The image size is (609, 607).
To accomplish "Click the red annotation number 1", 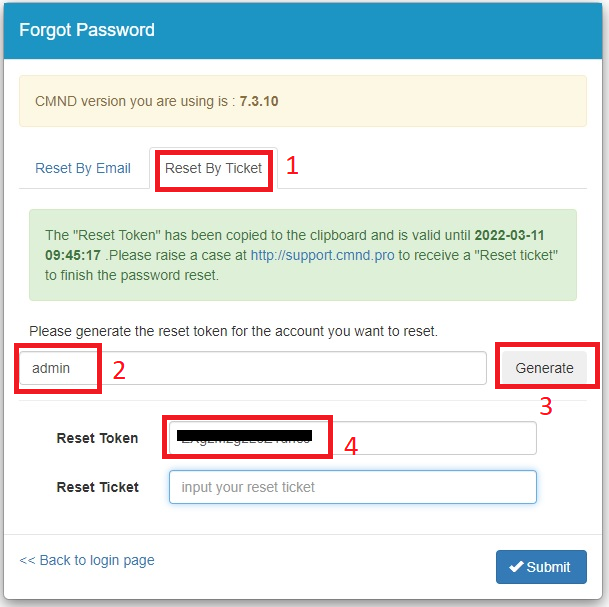I will [292, 166].
